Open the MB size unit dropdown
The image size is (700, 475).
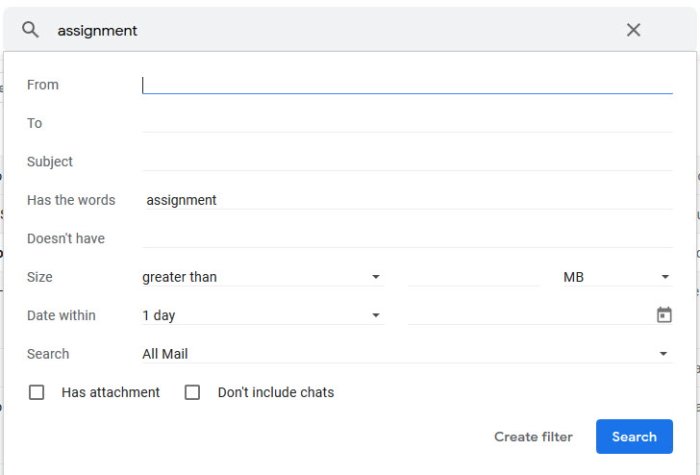pyautogui.click(x=617, y=277)
